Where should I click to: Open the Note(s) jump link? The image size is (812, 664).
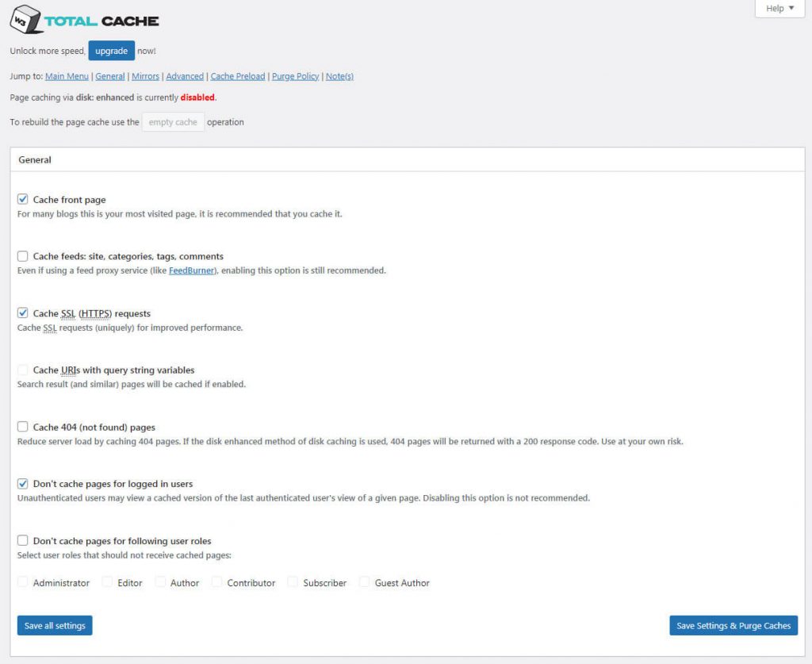pos(339,76)
